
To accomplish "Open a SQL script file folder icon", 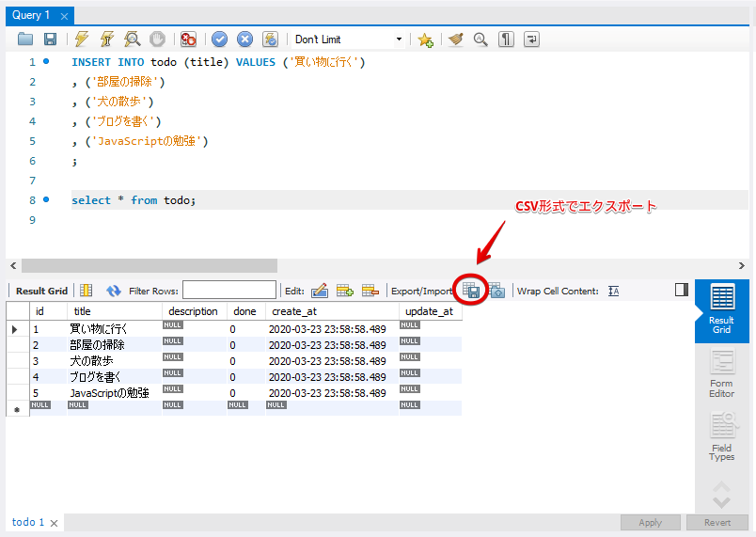I will click(x=25, y=39).
